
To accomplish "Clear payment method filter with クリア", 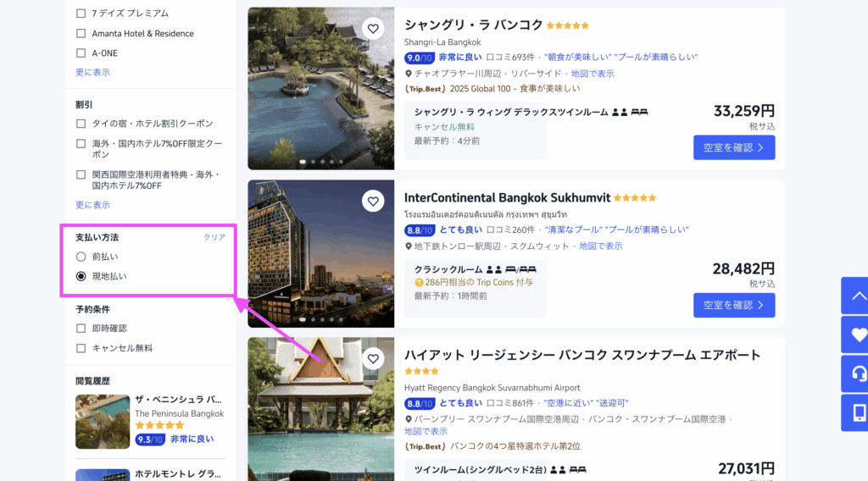I will tap(214, 237).
